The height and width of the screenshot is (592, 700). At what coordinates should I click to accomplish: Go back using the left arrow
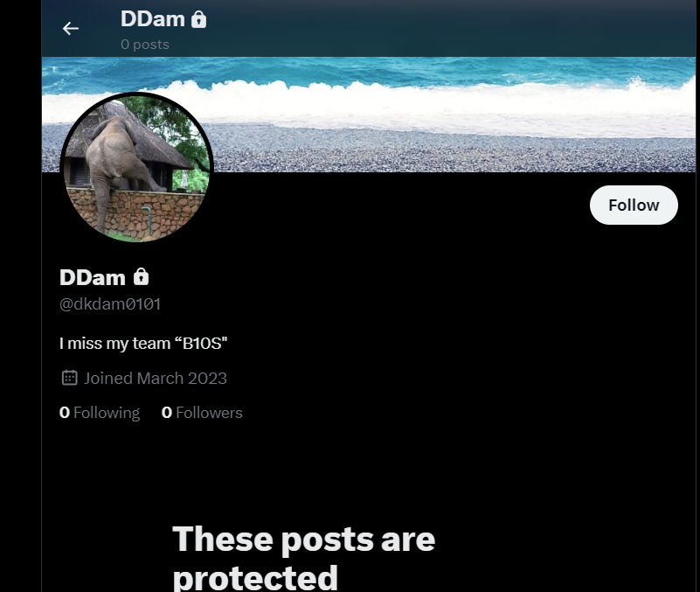point(71,29)
